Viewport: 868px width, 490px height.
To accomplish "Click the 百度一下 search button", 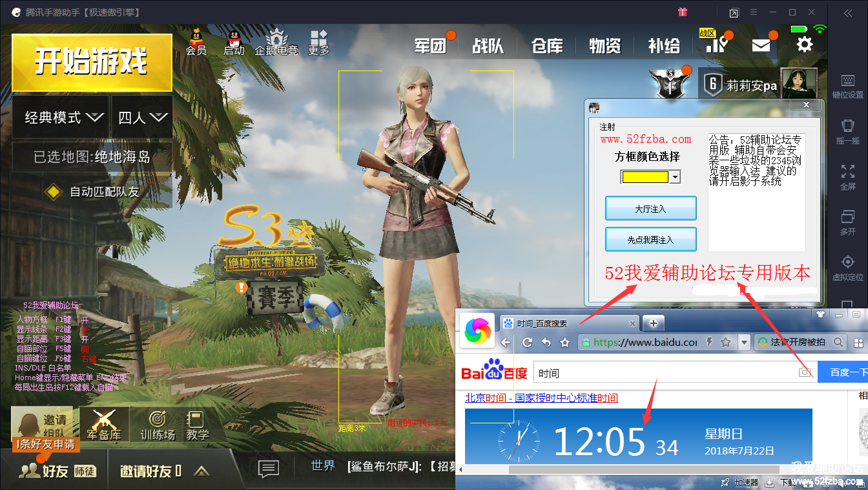I will (x=843, y=372).
